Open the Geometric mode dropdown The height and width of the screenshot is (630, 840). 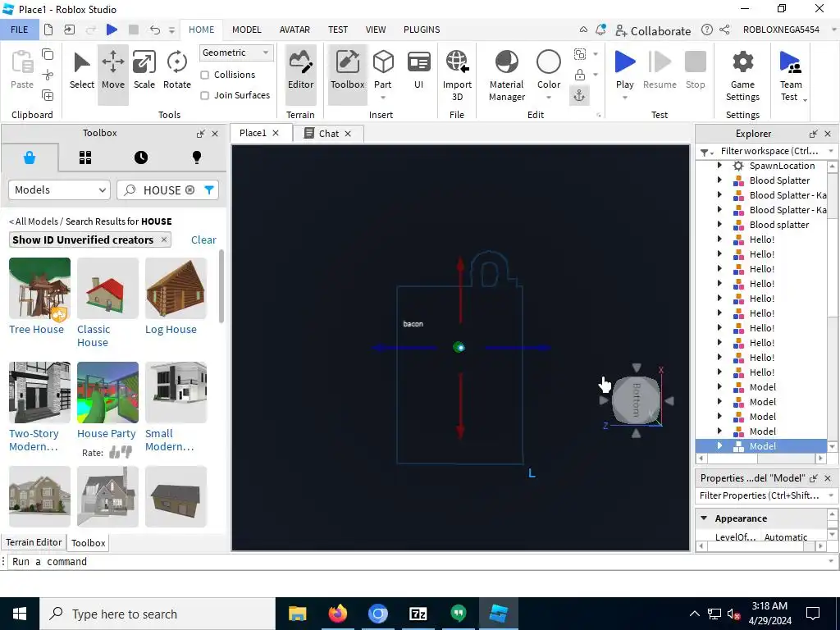[236, 52]
